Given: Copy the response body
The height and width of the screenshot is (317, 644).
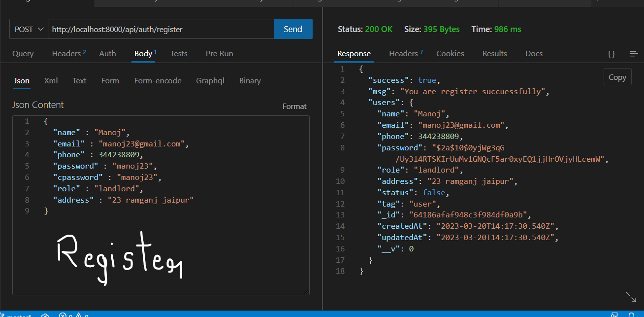Looking at the screenshot, I should tap(617, 77).
